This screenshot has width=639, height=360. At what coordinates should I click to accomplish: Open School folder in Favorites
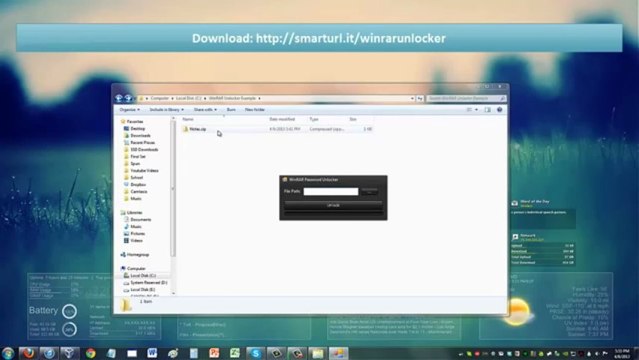click(x=137, y=177)
